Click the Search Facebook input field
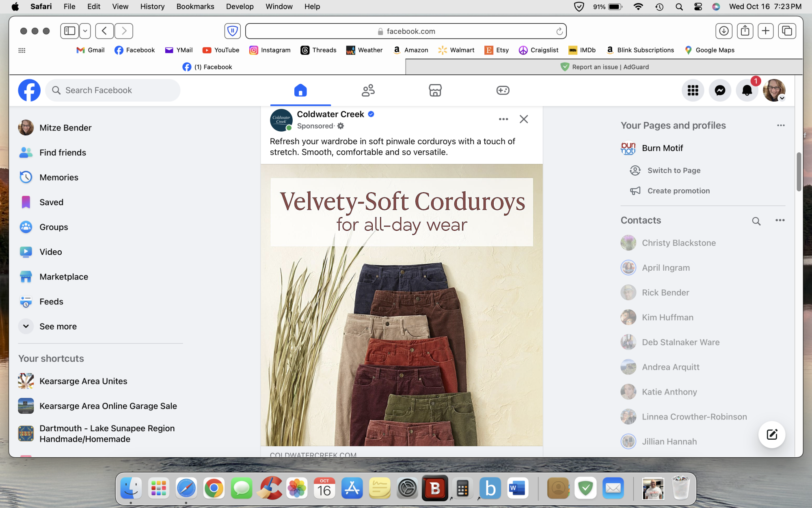The height and width of the screenshot is (508, 812). click(112, 90)
